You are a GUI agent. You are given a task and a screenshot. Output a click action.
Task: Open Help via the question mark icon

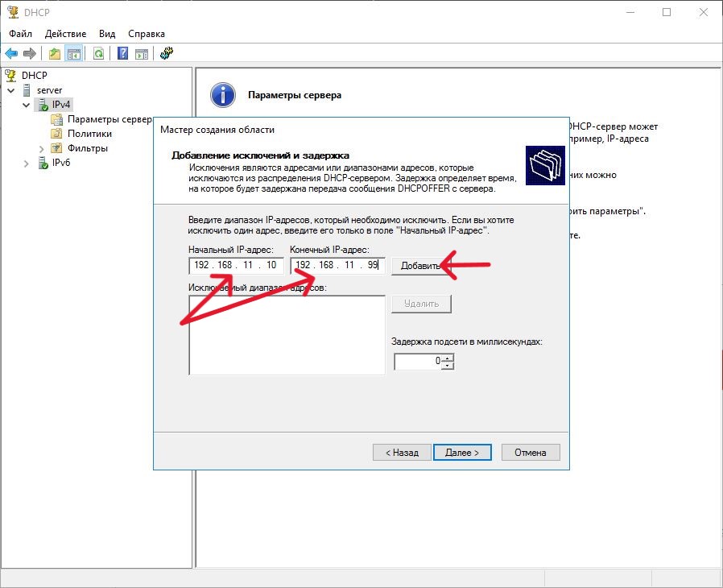coord(122,54)
